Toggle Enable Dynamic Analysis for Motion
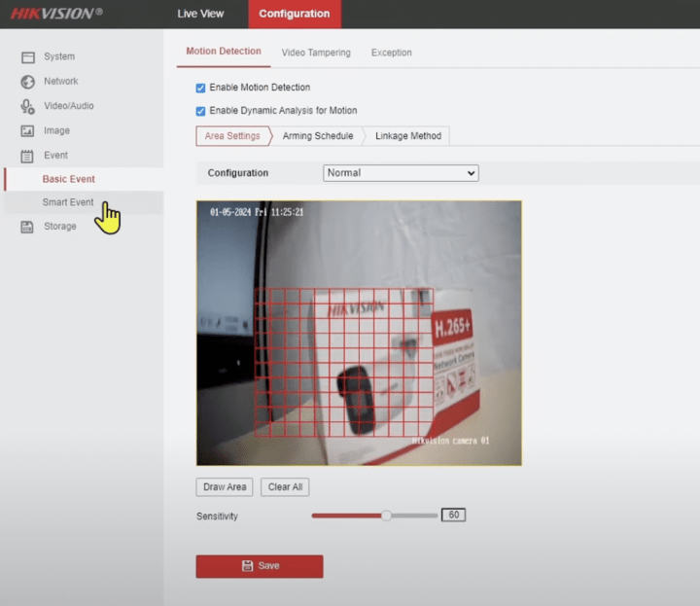The image size is (700, 606). click(201, 111)
